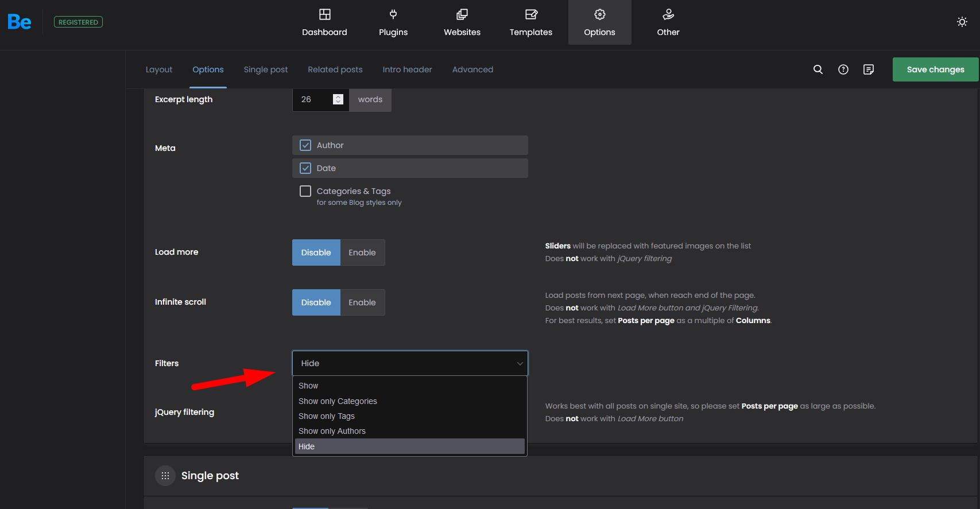Viewport: 980px width, 509px height.
Task: Open the help question mark icon
Action: point(843,69)
